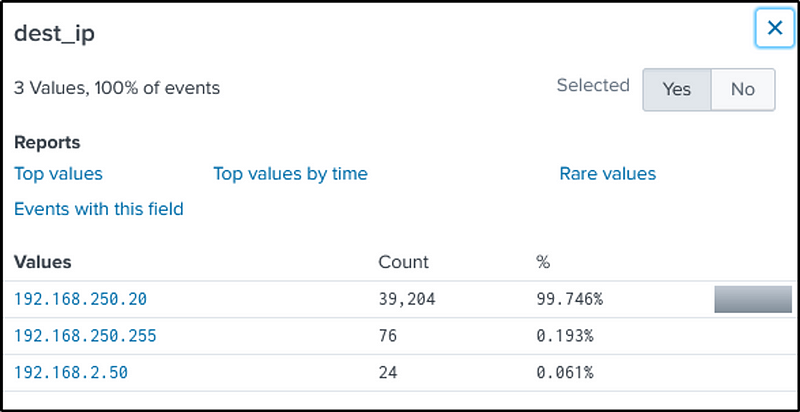Screen dimensions: 800x412
Task: Click the percentage bar for 192.168.250.20
Action: [x=752, y=299]
